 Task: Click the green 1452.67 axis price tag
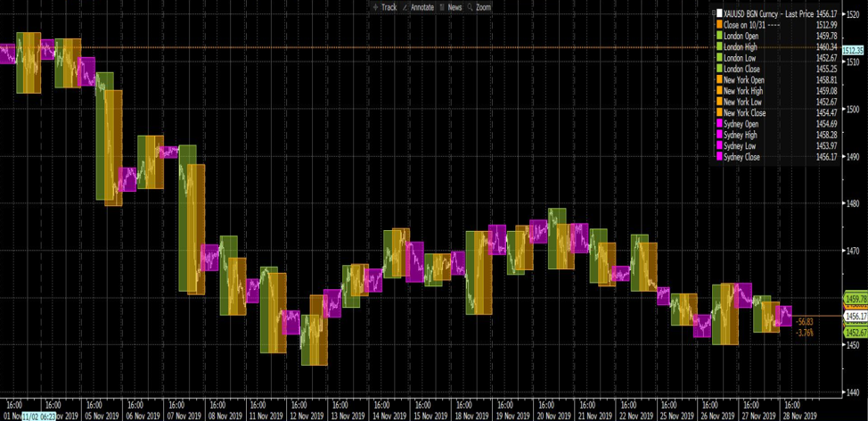(x=856, y=332)
